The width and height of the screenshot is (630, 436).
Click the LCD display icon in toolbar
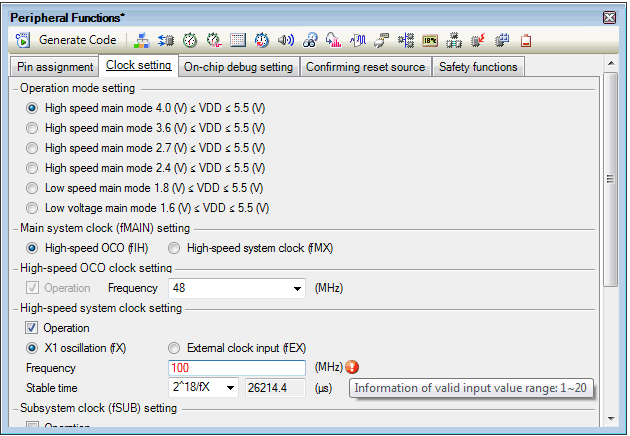[430, 41]
